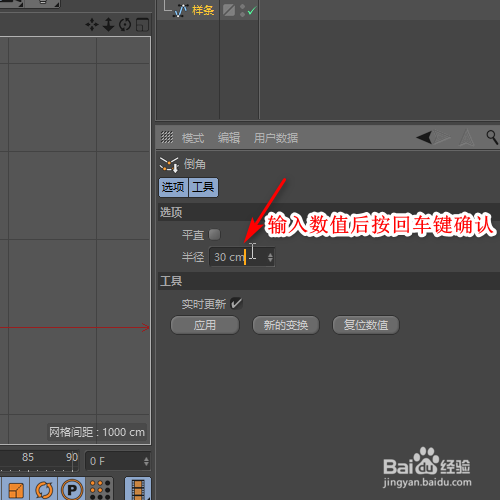Click frame 90 on the timeline ruler
This screenshot has width=500, height=500.
(72, 457)
